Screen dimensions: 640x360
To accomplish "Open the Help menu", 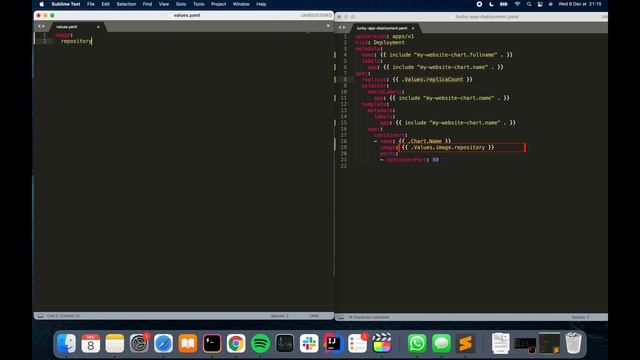I will 261,4.
